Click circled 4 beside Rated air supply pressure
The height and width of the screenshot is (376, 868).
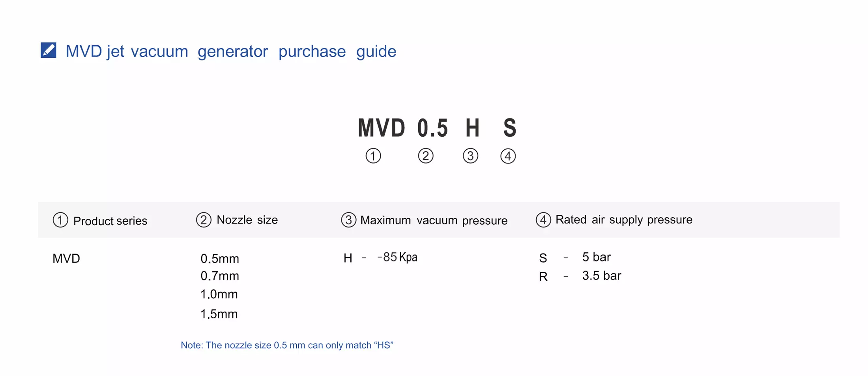[543, 220]
